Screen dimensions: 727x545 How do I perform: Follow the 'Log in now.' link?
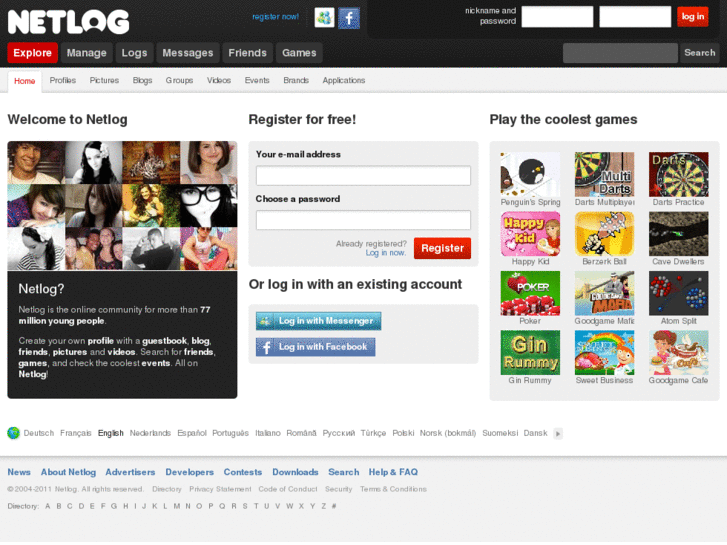click(x=386, y=253)
